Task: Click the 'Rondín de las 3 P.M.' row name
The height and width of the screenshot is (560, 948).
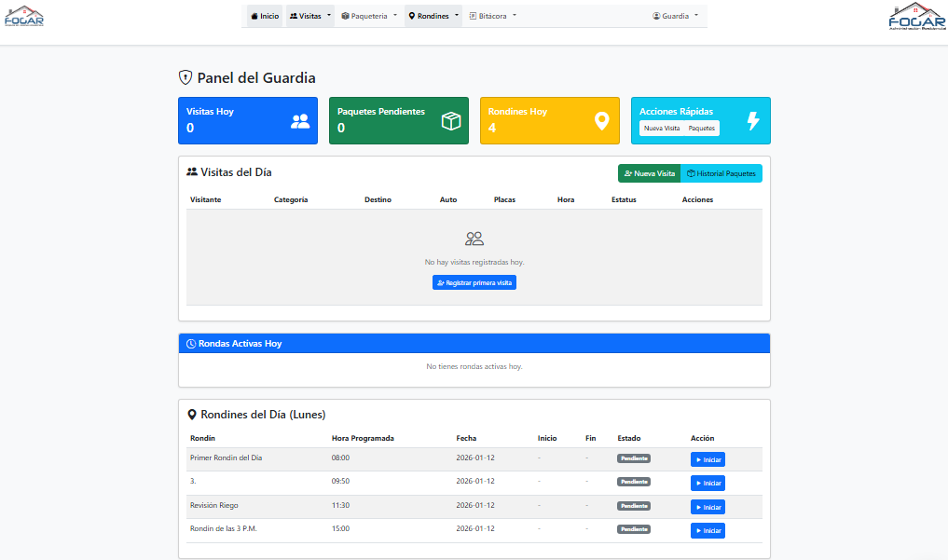Action: [223, 528]
